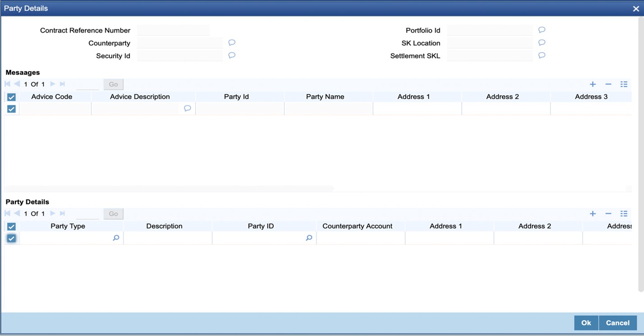
Task: Click the Advice Description column header
Action: pyautogui.click(x=140, y=97)
